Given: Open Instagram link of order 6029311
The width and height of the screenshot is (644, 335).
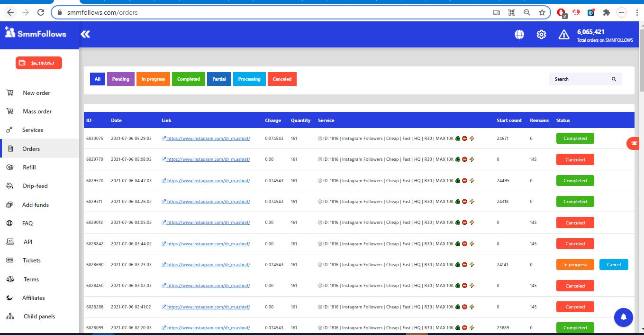Looking at the screenshot, I should 206,202.
